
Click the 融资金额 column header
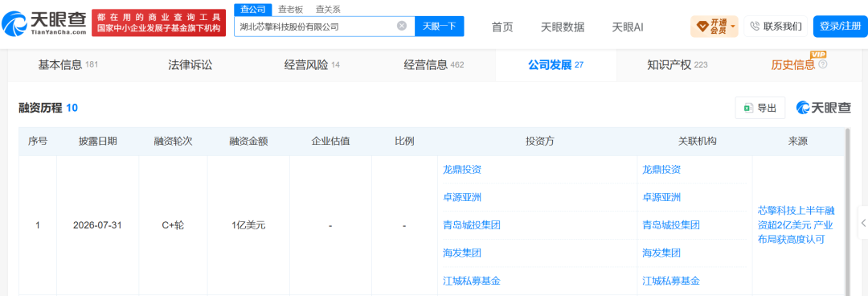[248, 142]
